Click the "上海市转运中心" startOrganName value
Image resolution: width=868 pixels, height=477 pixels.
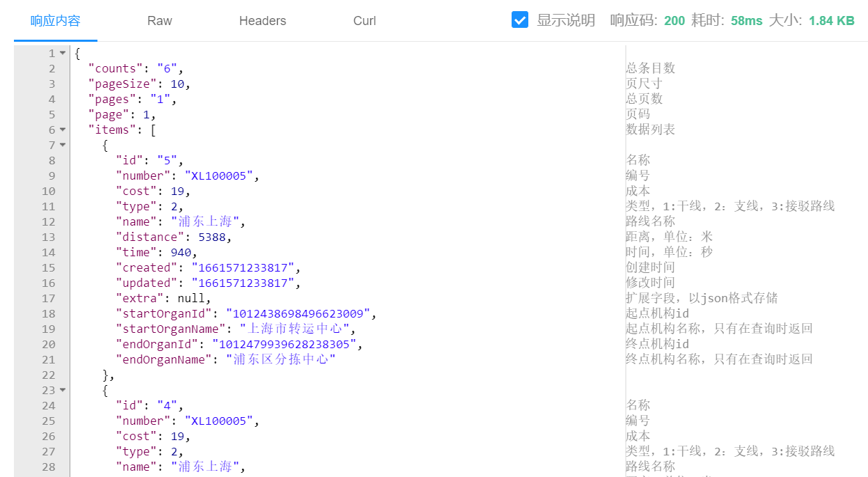pyautogui.click(x=295, y=329)
